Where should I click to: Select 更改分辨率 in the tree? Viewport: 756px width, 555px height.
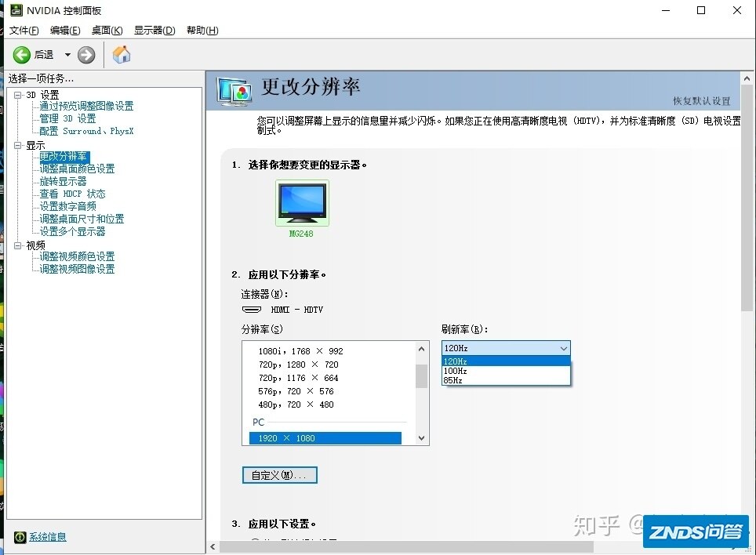coord(64,157)
